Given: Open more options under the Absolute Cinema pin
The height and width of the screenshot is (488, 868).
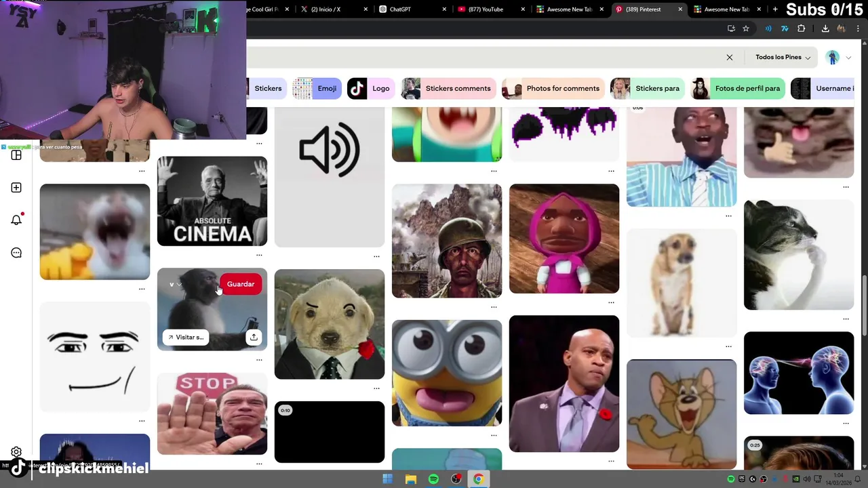Looking at the screenshot, I should [x=259, y=255].
